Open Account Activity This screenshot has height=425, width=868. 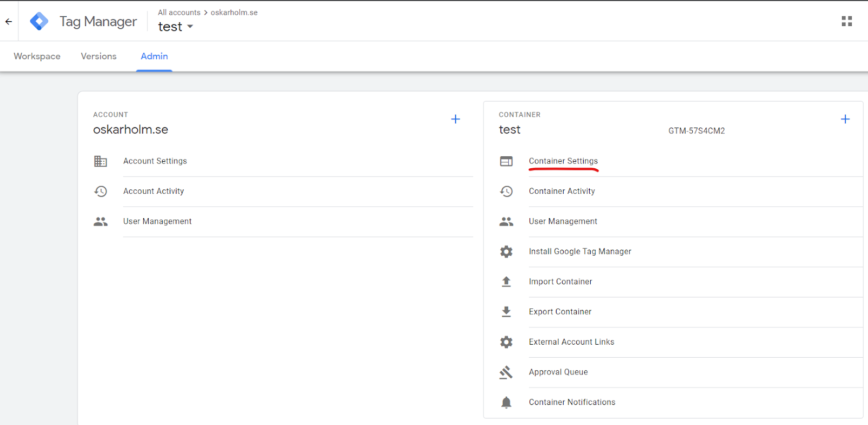tap(154, 191)
